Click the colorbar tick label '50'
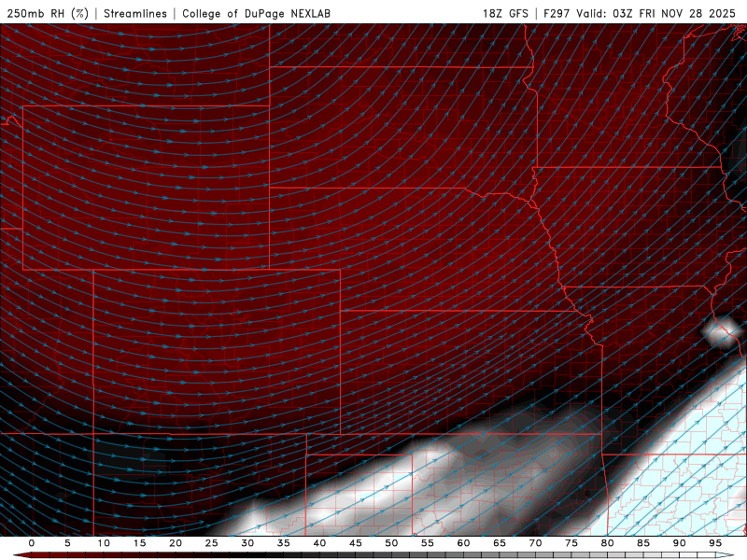The image size is (747, 560). click(391, 543)
